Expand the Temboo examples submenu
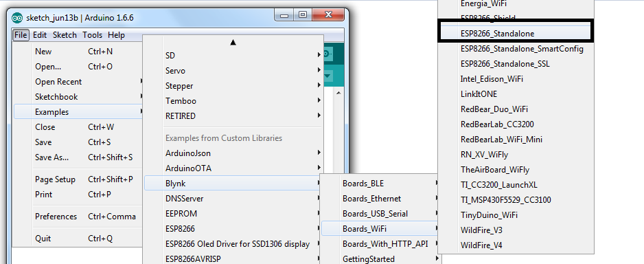This screenshot has height=264, width=644. [x=233, y=101]
